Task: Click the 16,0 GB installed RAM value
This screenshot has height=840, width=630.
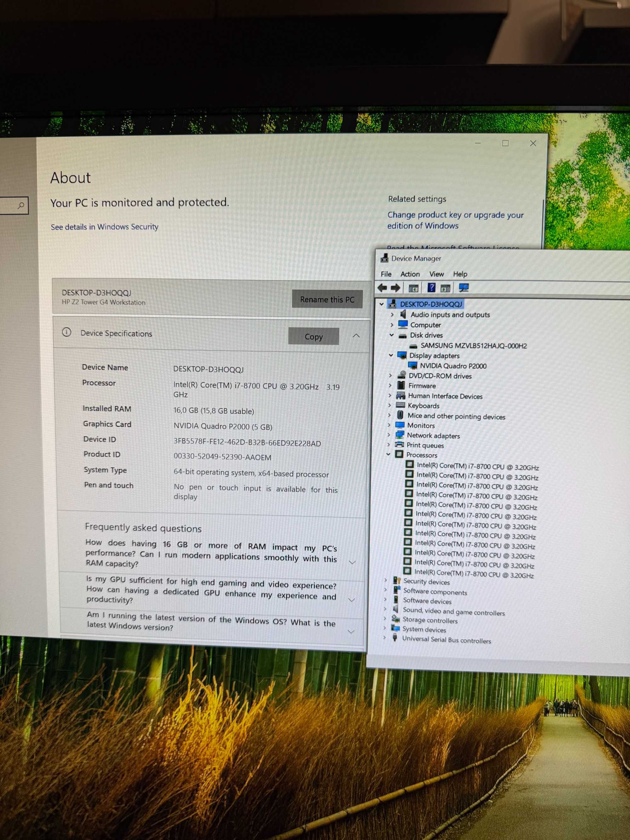Action: pos(214,410)
